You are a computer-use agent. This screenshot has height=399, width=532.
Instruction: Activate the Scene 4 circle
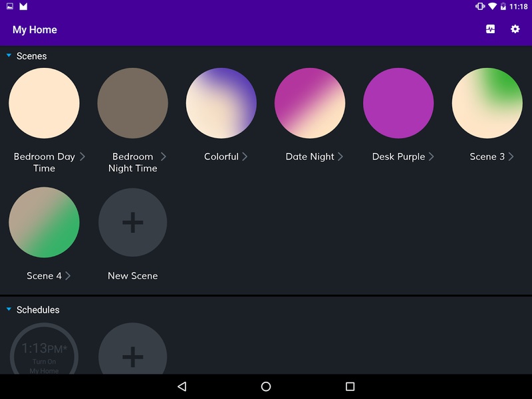click(x=44, y=222)
